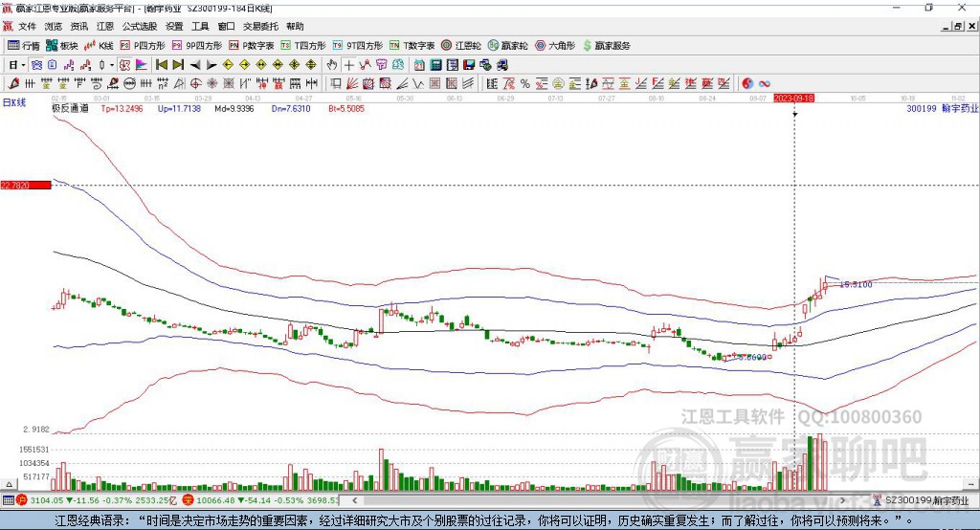Open the 浏览 menu

pyautogui.click(x=54, y=26)
